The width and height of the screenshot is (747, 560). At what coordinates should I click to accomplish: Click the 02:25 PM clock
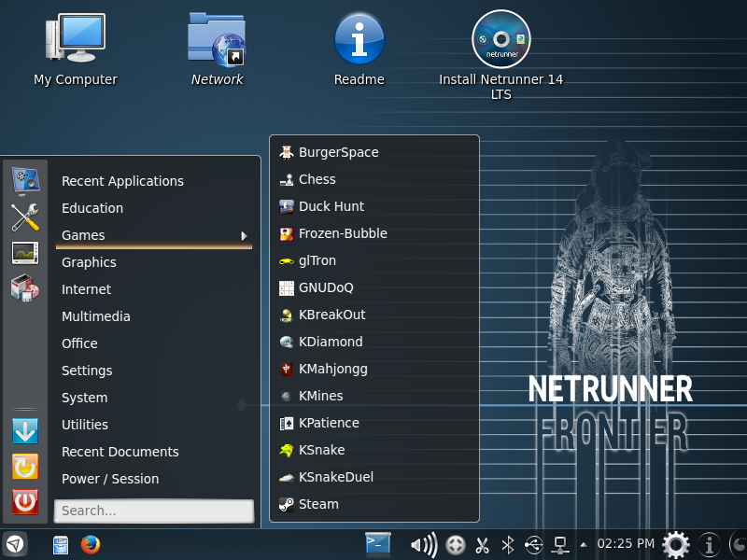click(x=626, y=544)
